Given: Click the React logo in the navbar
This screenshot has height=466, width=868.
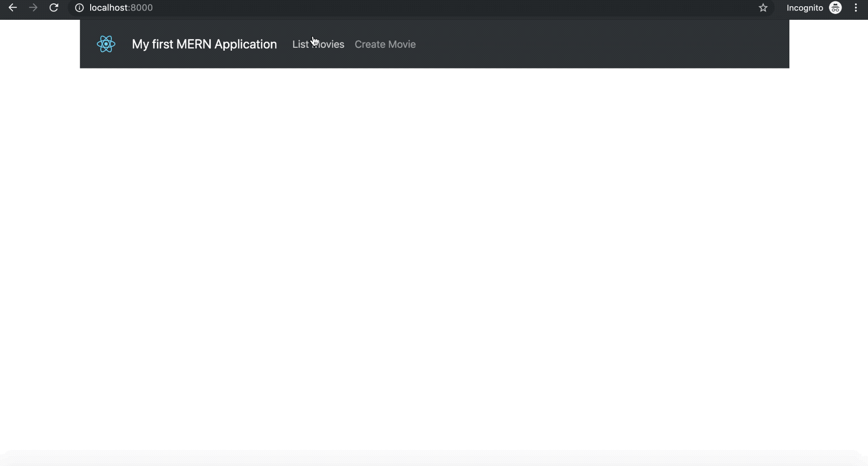Looking at the screenshot, I should pyautogui.click(x=106, y=44).
